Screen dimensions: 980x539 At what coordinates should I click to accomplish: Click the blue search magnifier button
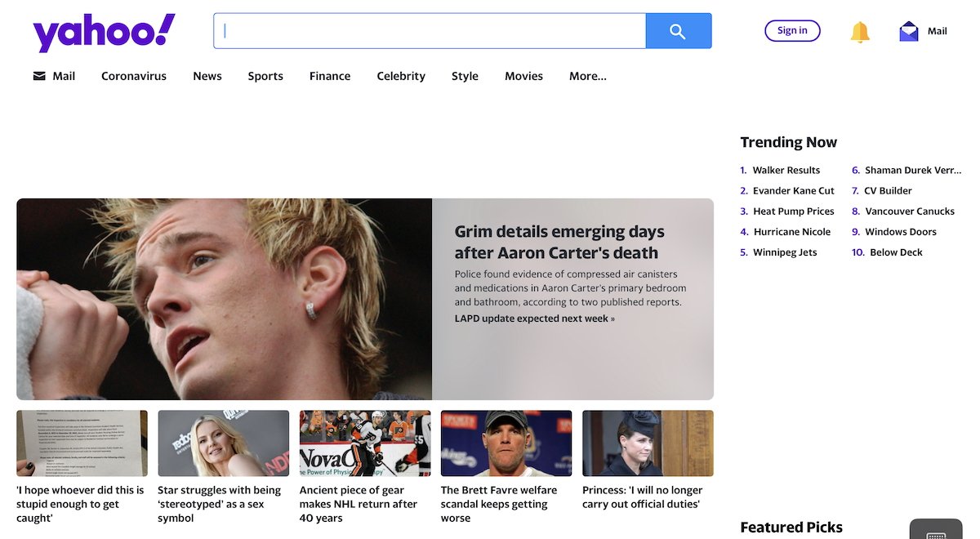(678, 31)
